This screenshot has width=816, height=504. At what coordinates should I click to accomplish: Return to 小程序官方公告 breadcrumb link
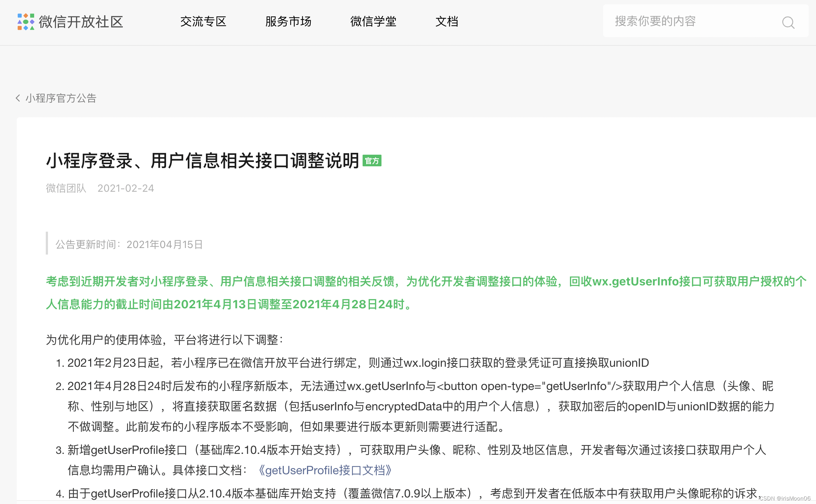(61, 98)
